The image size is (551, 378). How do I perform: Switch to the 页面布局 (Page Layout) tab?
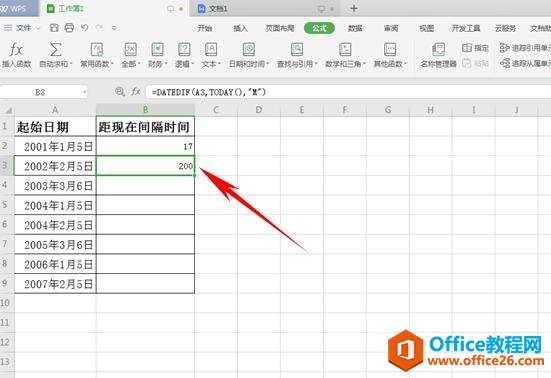point(280,28)
